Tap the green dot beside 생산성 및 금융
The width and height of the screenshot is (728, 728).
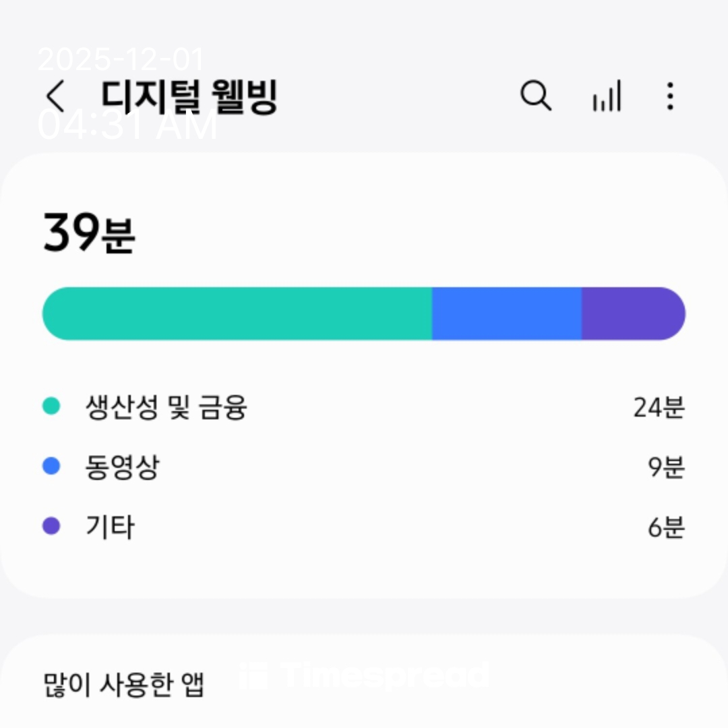point(51,406)
